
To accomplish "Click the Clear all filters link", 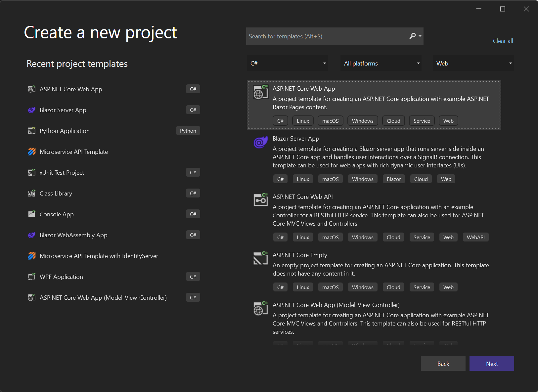I will [503, 41].
